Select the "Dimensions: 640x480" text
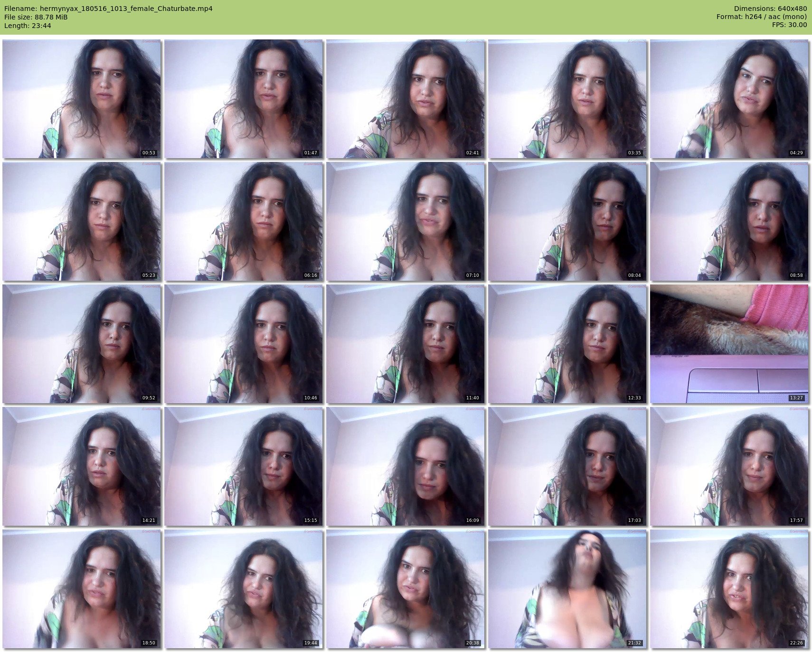 (x=770, y=9)
